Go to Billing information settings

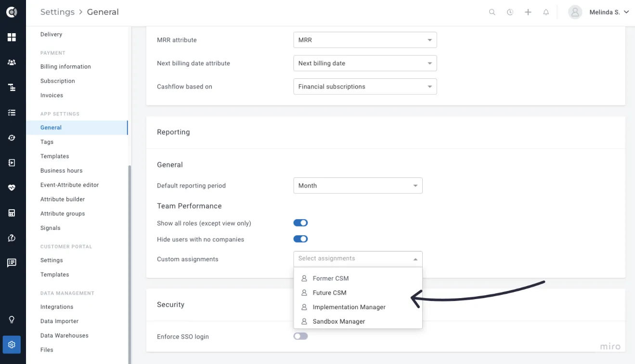[65, 67]
